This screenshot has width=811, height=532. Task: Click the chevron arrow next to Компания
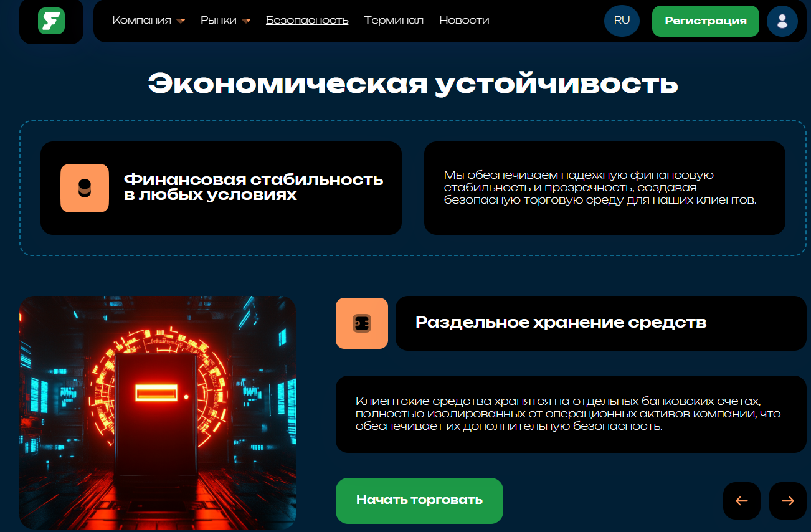(181, 21)
